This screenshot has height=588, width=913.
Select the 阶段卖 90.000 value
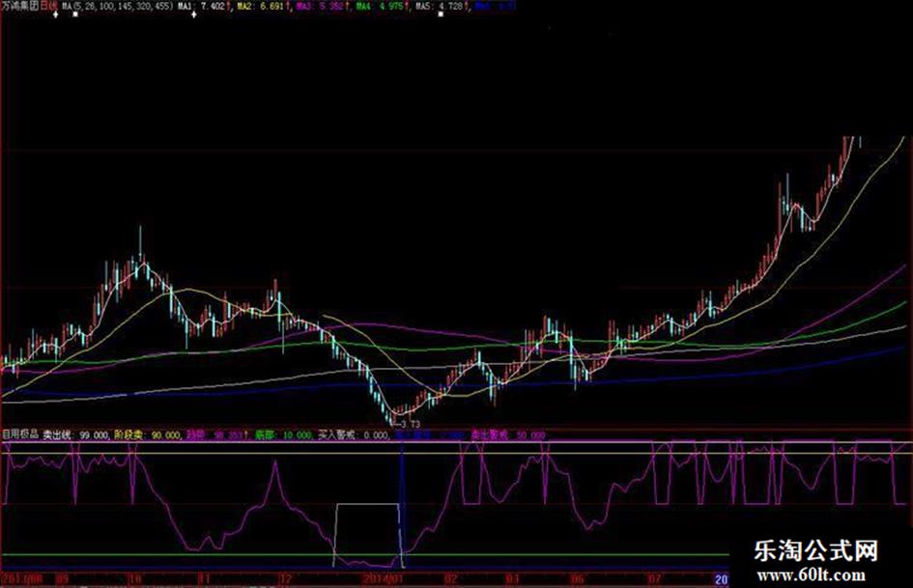pos(148,434)
